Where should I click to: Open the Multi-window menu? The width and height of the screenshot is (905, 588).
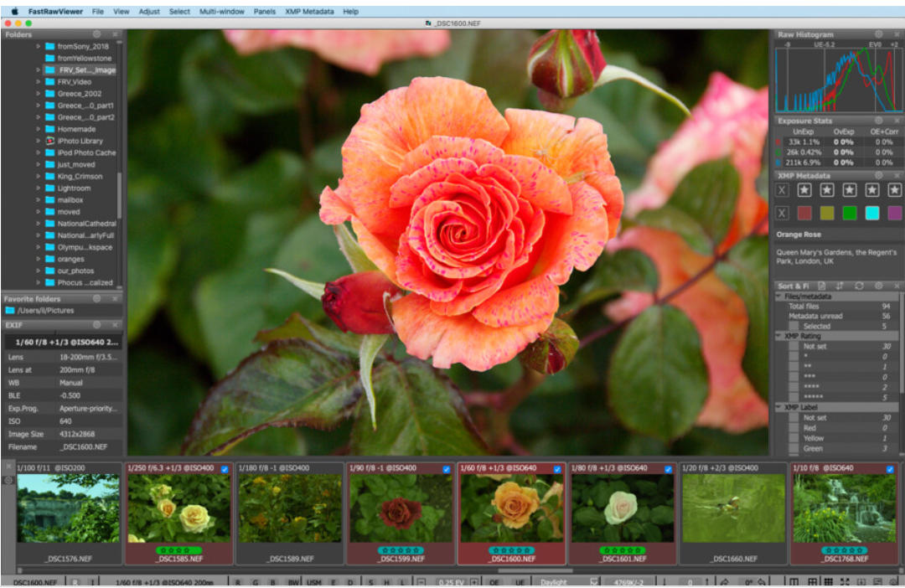click(221, 12)
